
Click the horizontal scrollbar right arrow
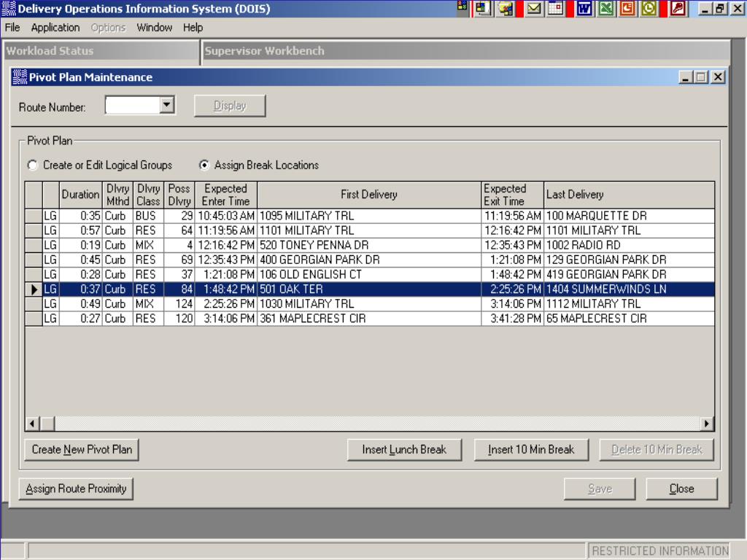[x=706, y=424]
